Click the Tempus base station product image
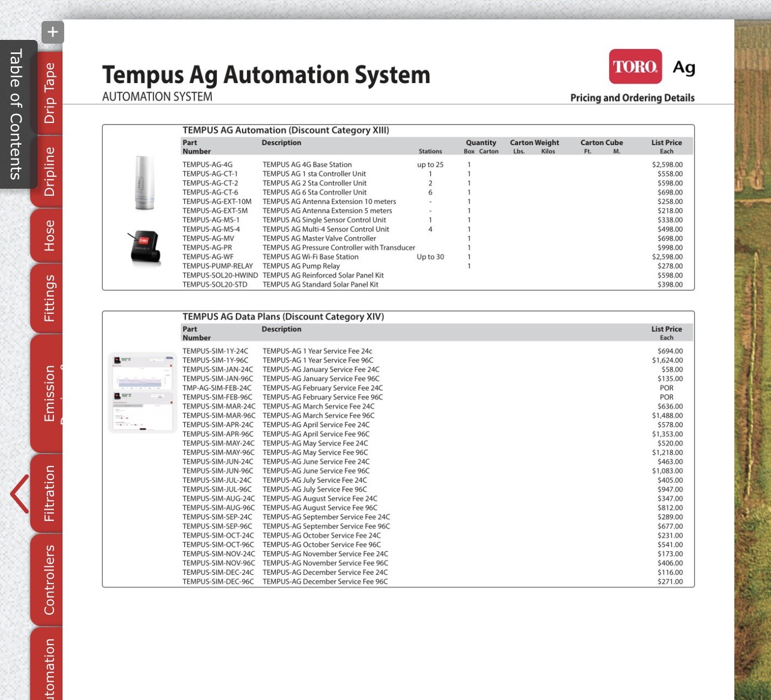This screenshot has width=771, height=700. coord(144,183)
